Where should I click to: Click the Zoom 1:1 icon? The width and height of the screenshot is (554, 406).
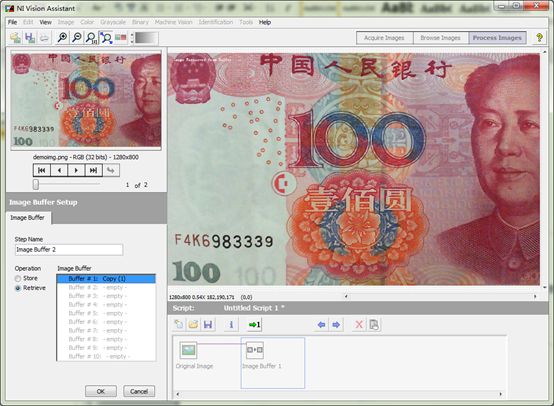(x=92, y=37)
